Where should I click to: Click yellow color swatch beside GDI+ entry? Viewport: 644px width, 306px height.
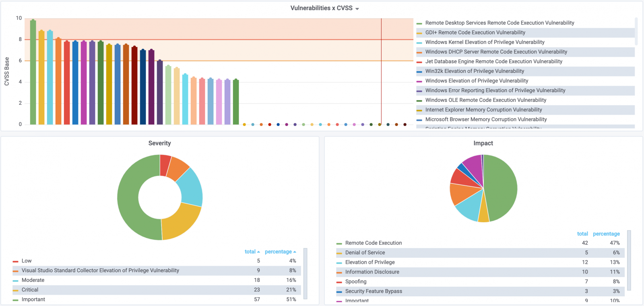419,33
